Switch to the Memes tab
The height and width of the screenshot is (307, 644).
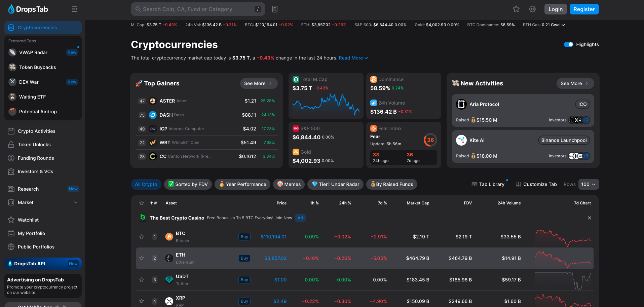coord(289,184)
